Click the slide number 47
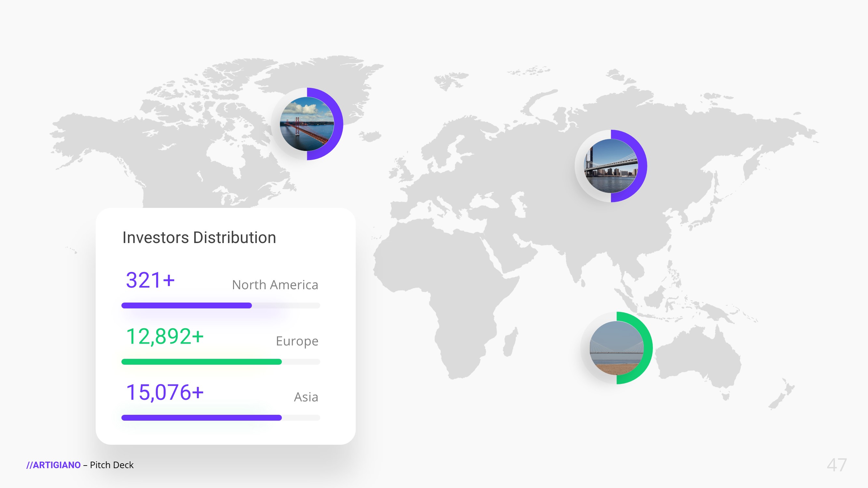This screenshot has width=868, height=488. (x=837, y=465)
